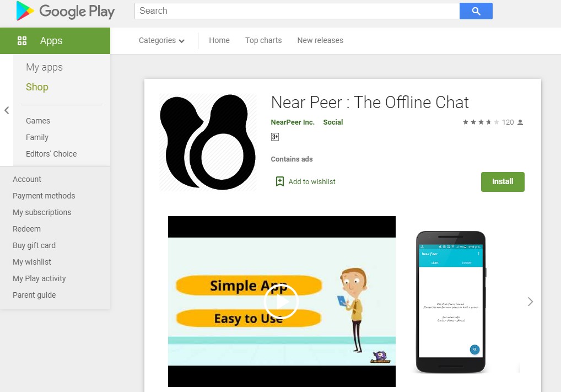Open NearPeer Inc. developer page

(293, 122)
